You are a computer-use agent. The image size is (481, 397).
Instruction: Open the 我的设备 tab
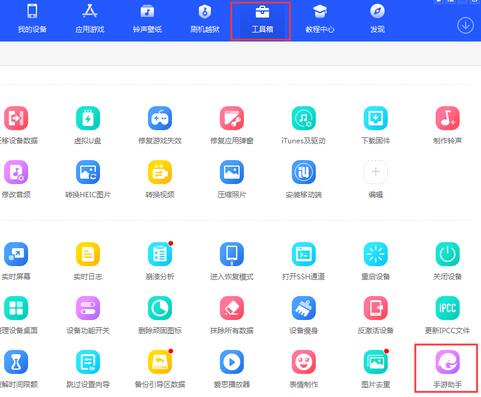[32, 19]
